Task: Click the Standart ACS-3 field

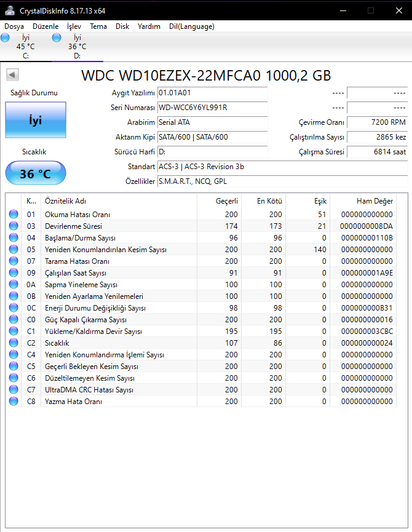Action: coord(282,167)
